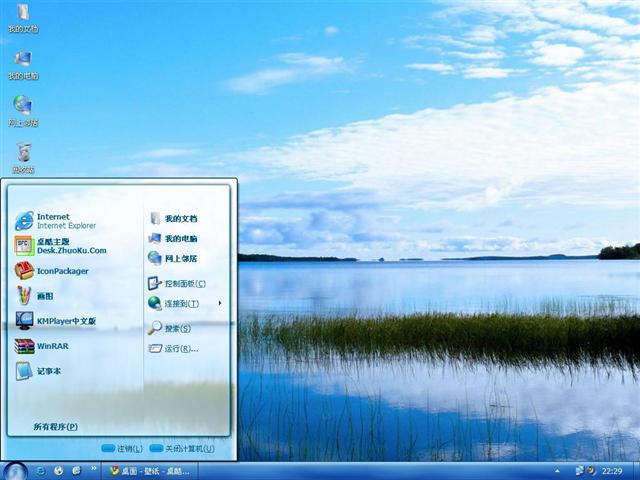640x480 pixels.
Task: Open 控制面板(C) control panel
Action: coord(177,283)
